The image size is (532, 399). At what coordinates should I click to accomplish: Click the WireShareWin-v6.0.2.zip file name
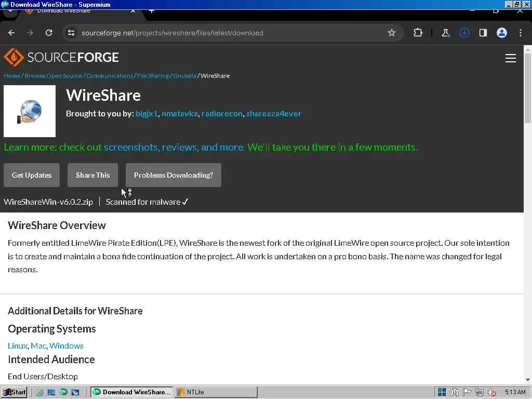click(48, 202)
